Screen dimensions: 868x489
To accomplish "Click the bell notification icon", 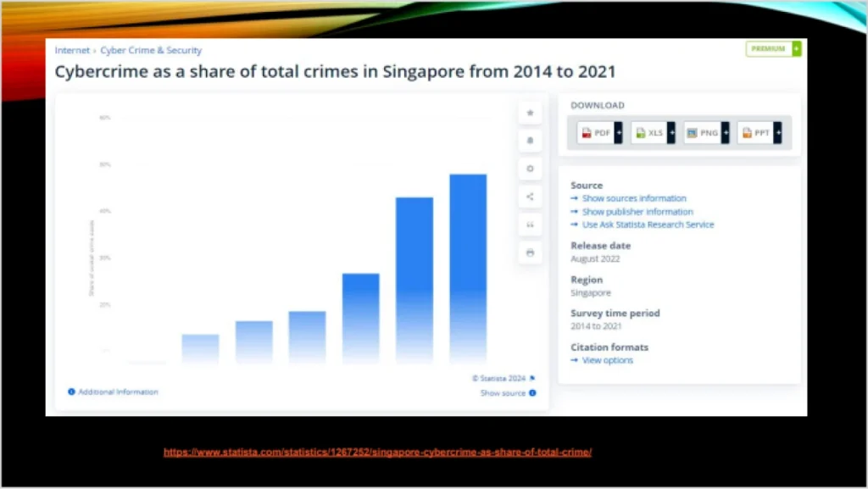I will tap(530, 141).
